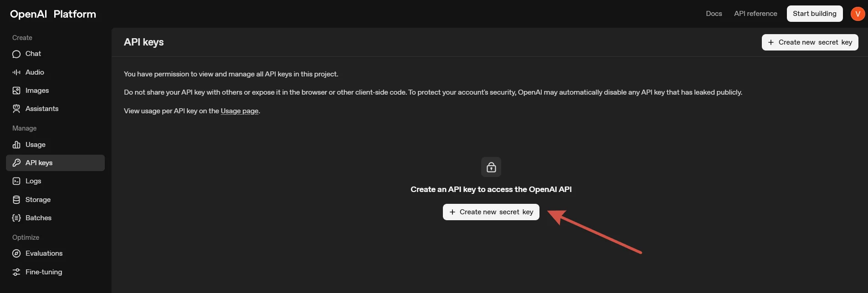The height and width of the screenshot is (293, 868).
Task: Click the plus icon in the center Create new secret key button
Action: [452, 212]
